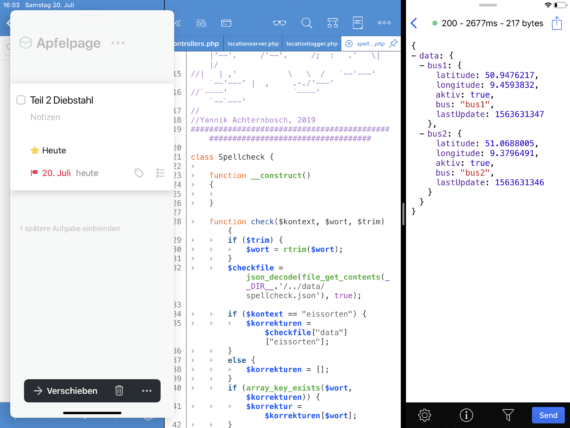Tap the Notizen field of the task
This screenshot has width=570, height=428.
(x=45, y=117)
